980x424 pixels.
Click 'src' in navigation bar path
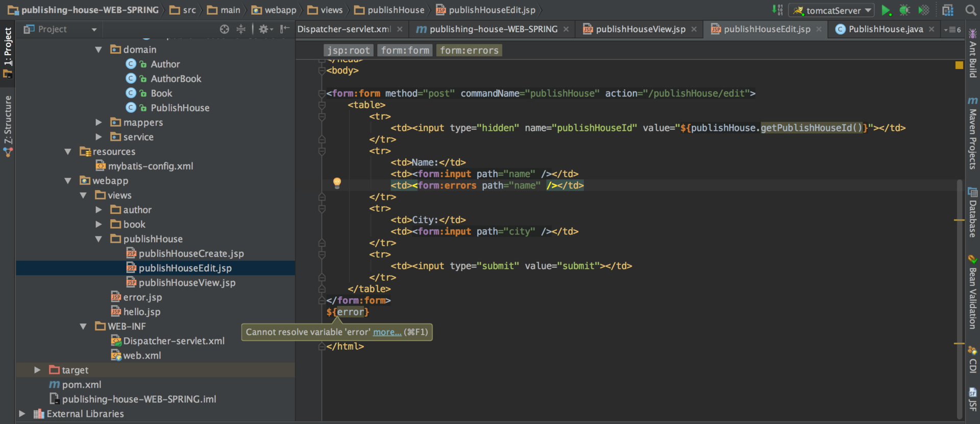(x=183, y=10)
